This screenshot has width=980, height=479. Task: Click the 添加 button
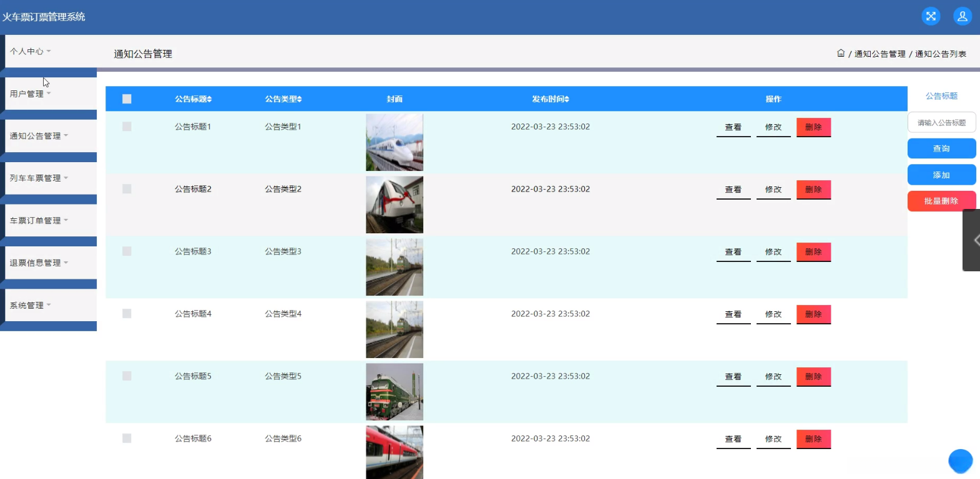(941, 175)
